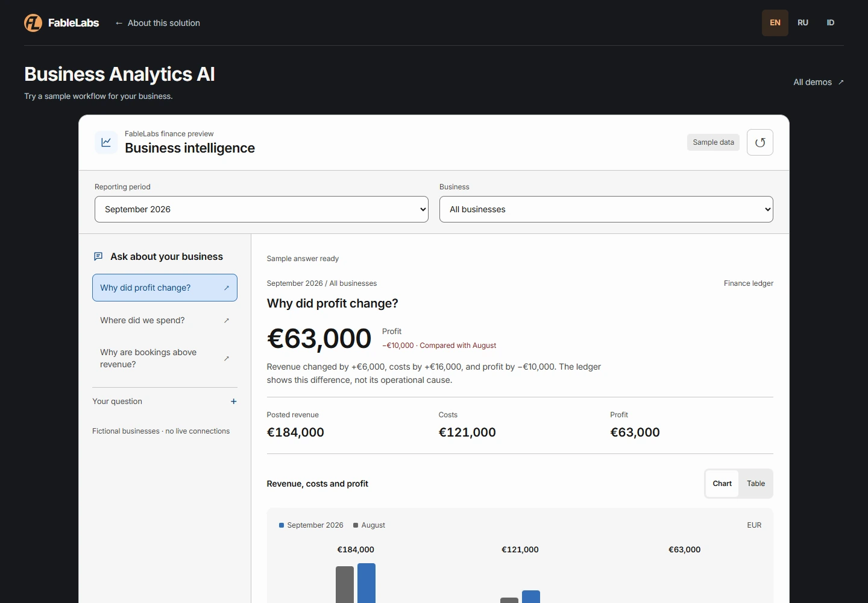Click the back arrow before About this solution

pos(119,23)
